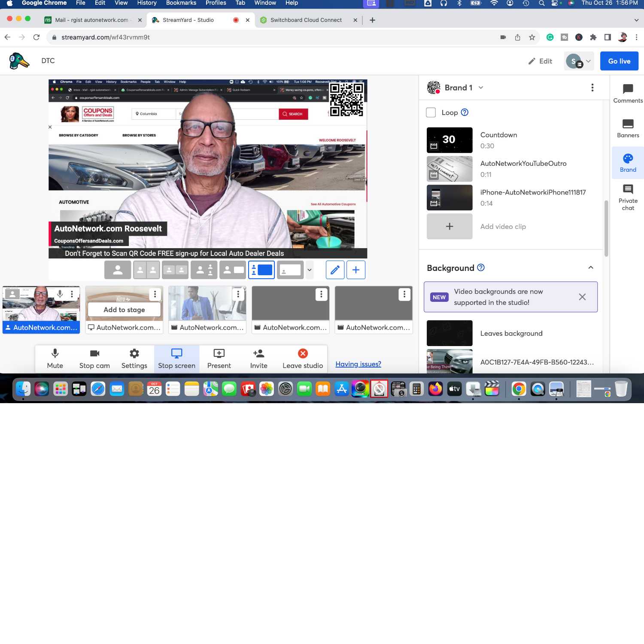Dismiss the video backgrounds notice
Screen dimensions: 644x644
pos(582,297)
